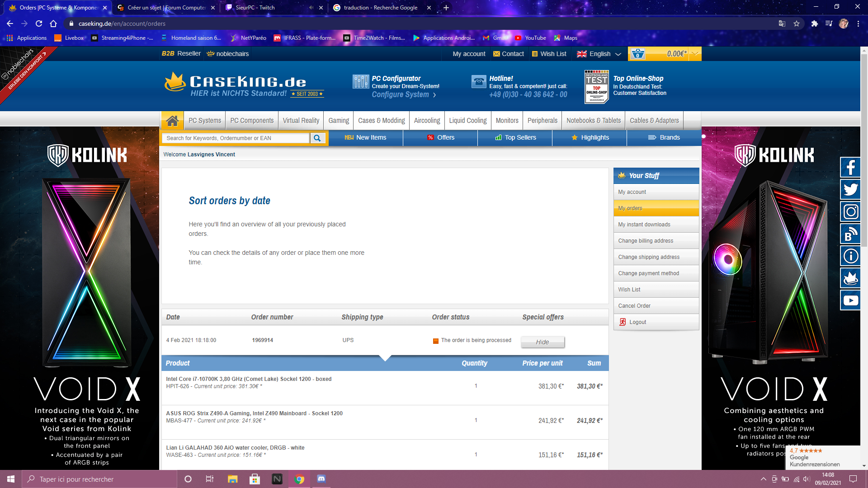This screenshot has height=488, width=868.
Task: Expand the basket total dropdown arrow
Action: click(x=695, y=54)
